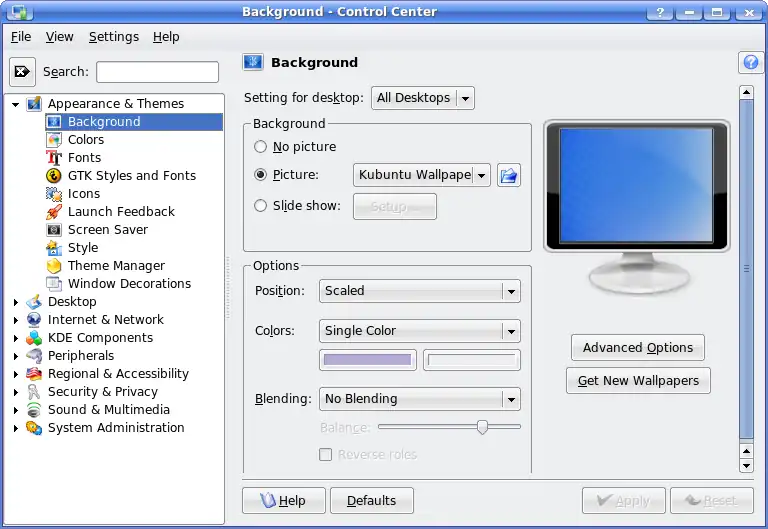
Task: Click the Advanced Options button
Action: pos(638,348)
